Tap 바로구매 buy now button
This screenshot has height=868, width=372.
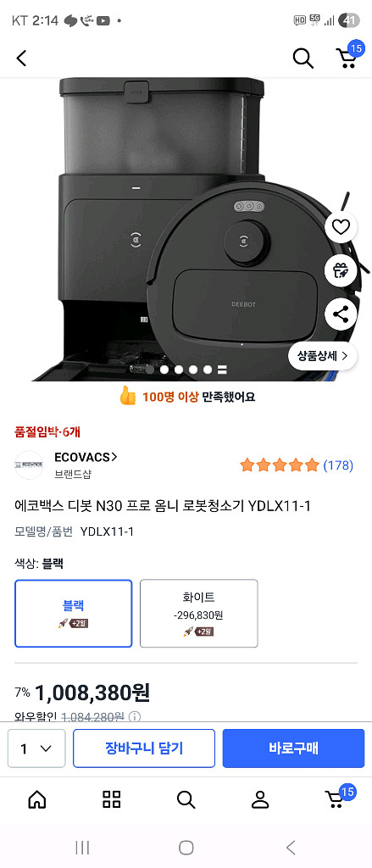[x=293, y=748]
